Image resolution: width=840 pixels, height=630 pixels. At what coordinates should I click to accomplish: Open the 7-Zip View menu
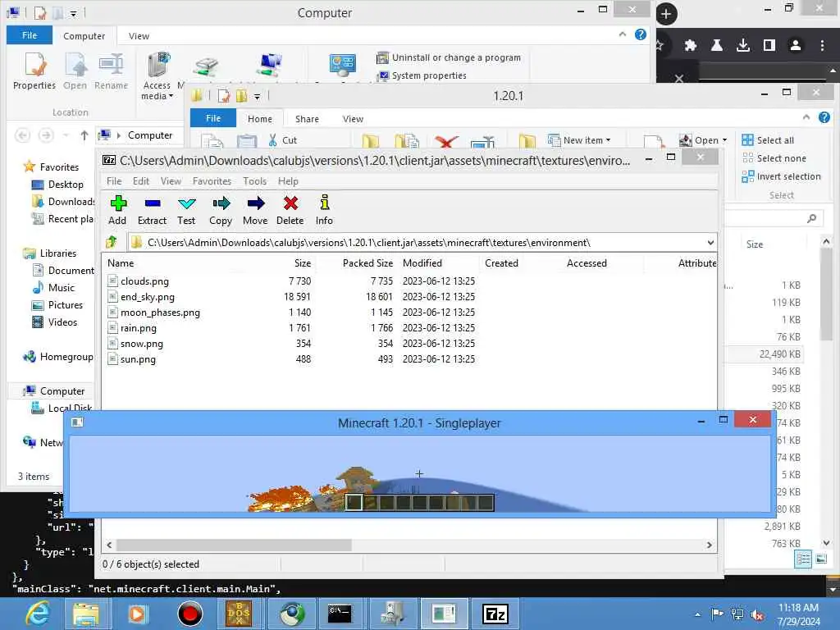pyautogui.click(x=171, y=181)
